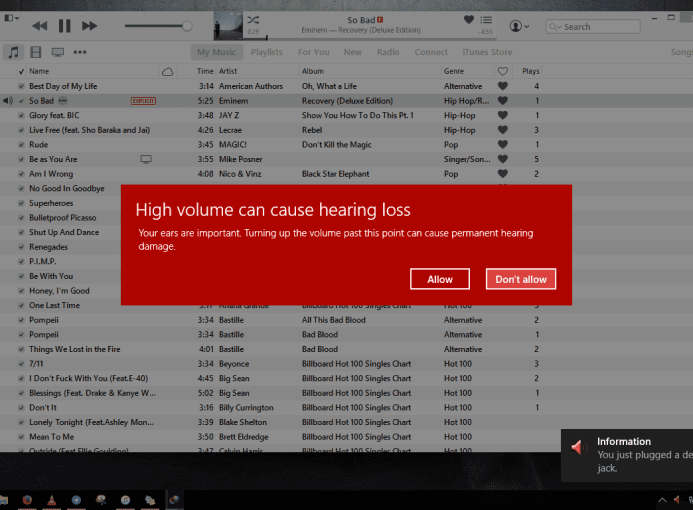Screen dimensions: 693x510
Task: Open VLC cone icon in taskbar
Action: coord(52,500)
